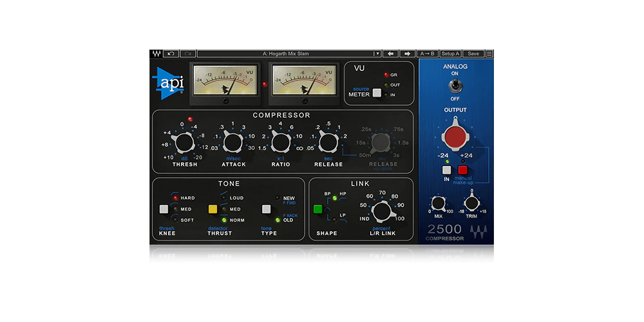Screen dimensions: 644x322
Task: Click the 2500 COMPRESSOR label
Action: click(445, 232)
